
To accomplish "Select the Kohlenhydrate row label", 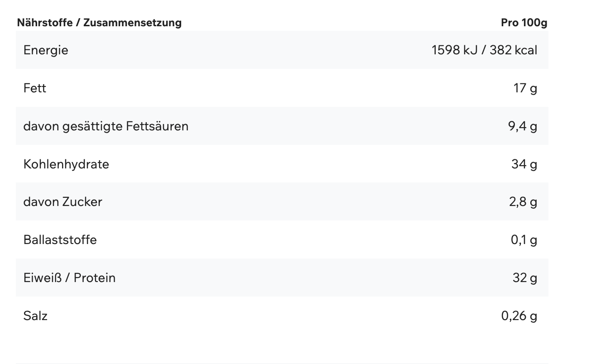I will pos(66,164).
